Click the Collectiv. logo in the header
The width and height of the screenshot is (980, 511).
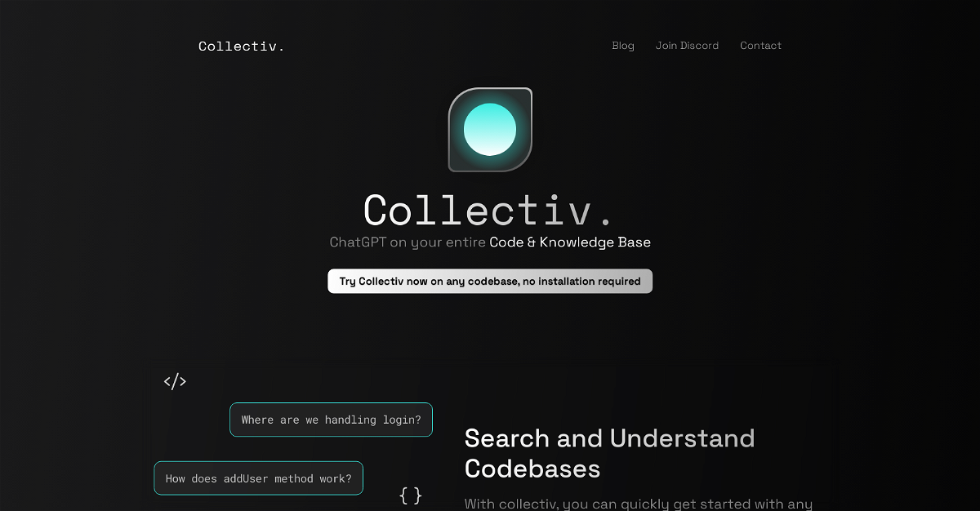coord(241,46)
